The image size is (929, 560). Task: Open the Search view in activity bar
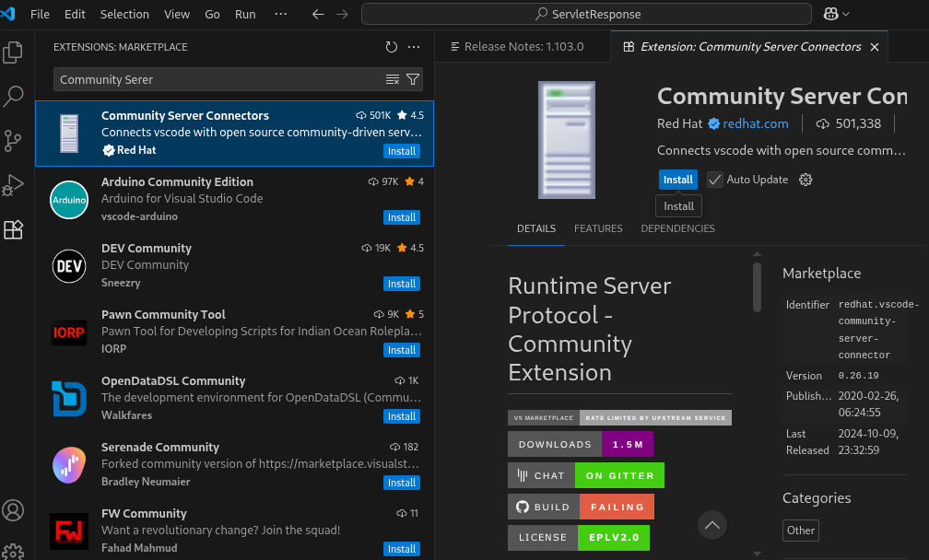click(x=13, y=96)
